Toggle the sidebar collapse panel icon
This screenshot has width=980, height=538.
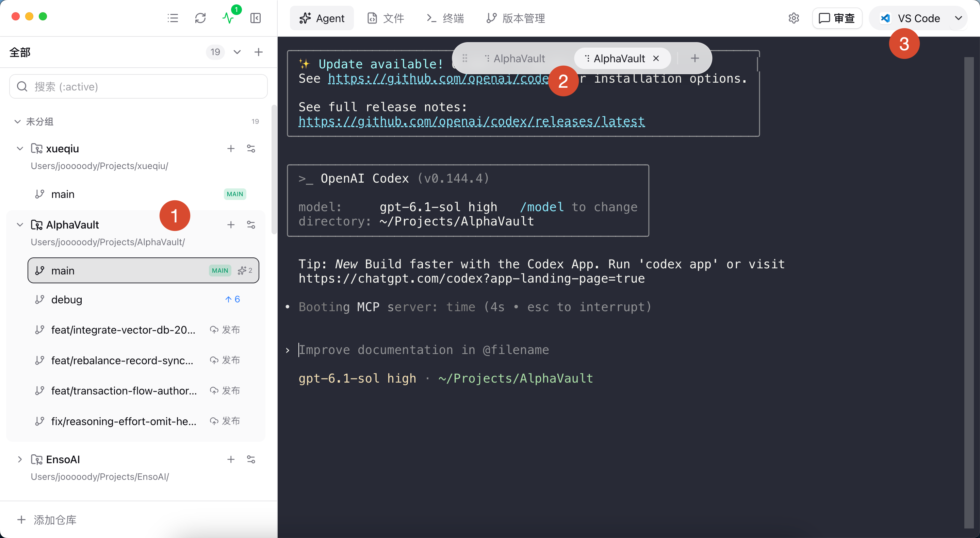(x=256, y=18)
